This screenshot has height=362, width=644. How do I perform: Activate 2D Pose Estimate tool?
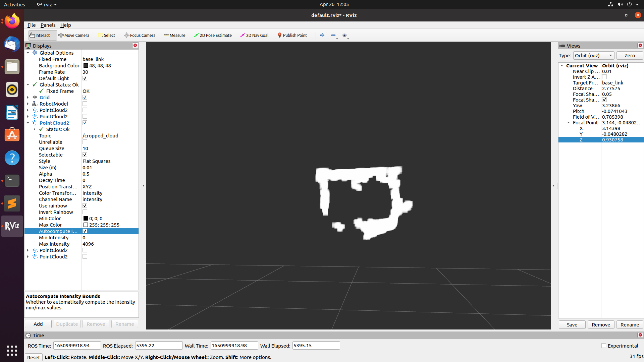pyautogui.click(x=213, y=35)
